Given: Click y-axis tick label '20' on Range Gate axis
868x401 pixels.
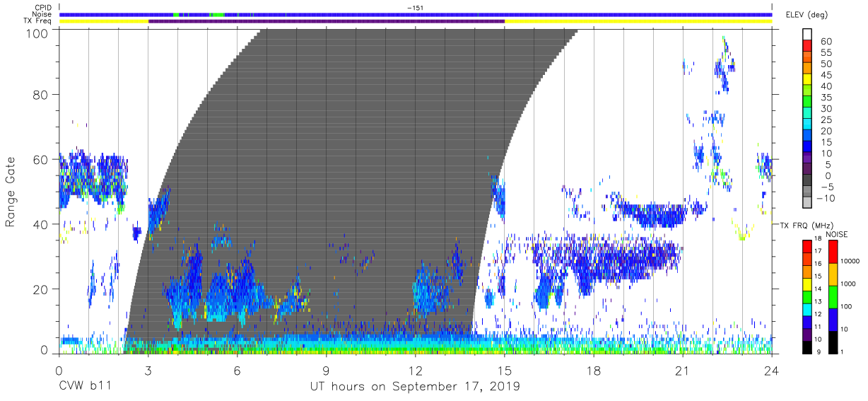Looking at the screenshot, I should [41, 289].
